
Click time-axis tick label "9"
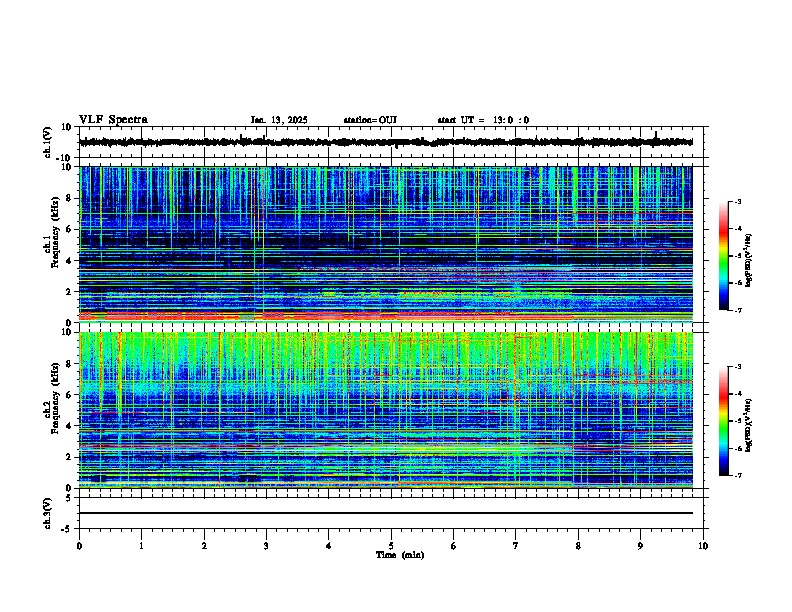[640, 546]
